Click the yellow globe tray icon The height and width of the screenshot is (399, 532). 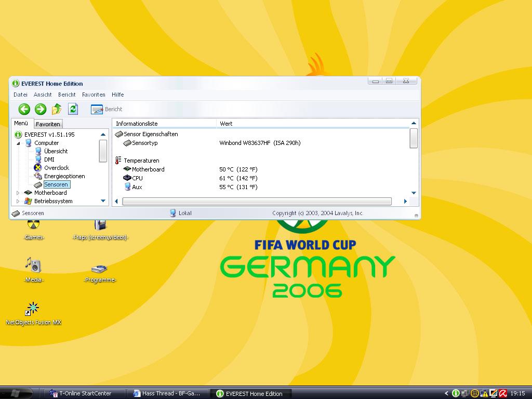click(x=475, y=394)
